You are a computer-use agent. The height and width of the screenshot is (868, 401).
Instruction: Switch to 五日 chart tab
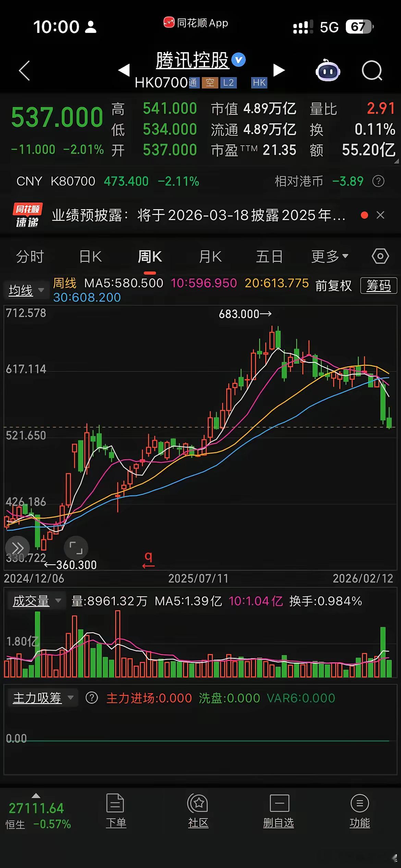tap(269, 257)
